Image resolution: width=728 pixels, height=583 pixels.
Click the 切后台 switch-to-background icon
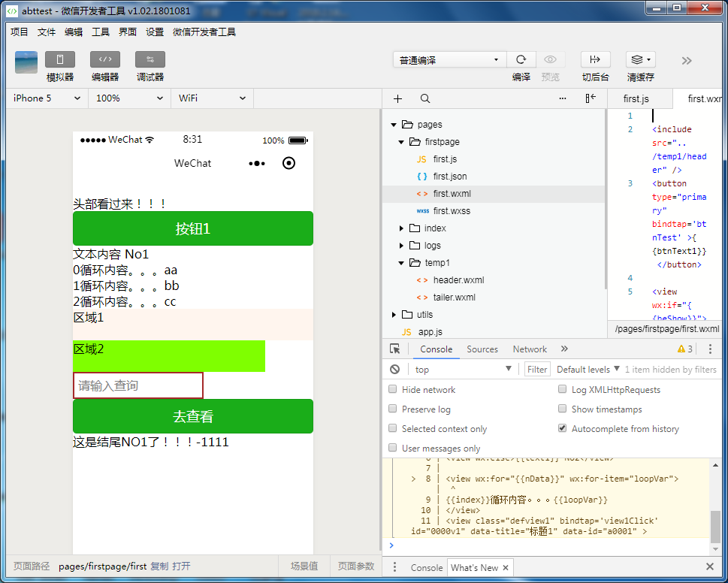tap(596, 60)
